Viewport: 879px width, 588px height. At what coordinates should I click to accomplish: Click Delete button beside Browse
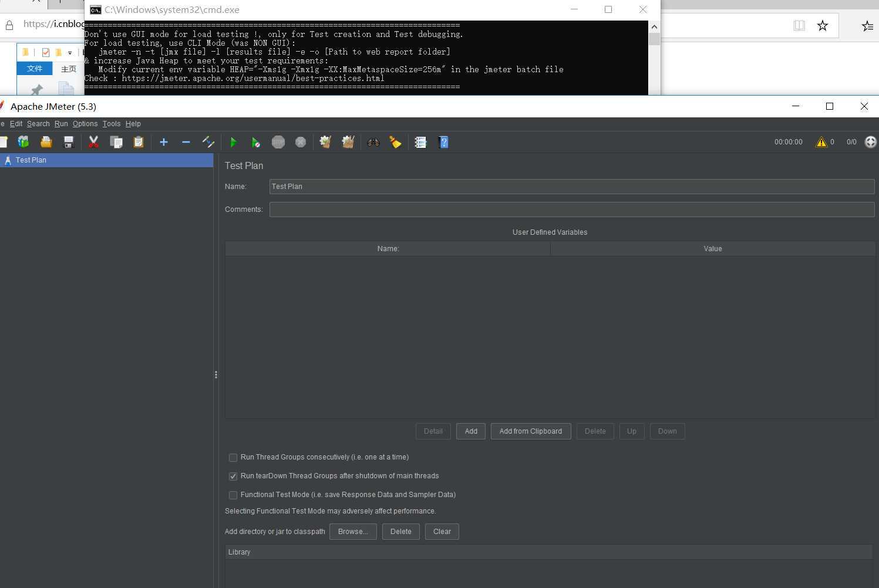pyautogui.click(x=401, y=532)
